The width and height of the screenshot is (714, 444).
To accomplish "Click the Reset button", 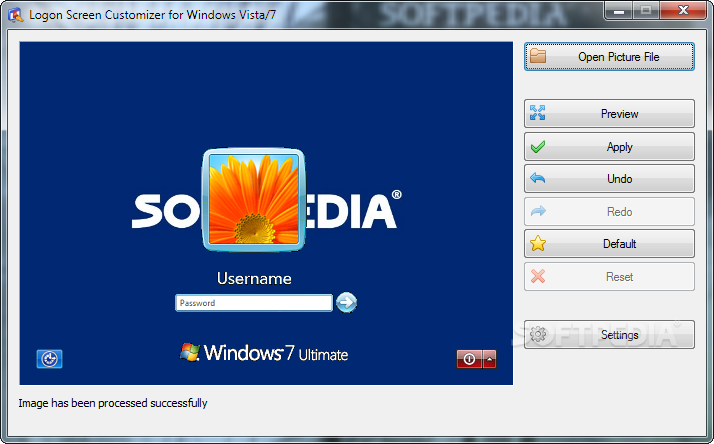I will pyautogui.click(x=609, y=276).
